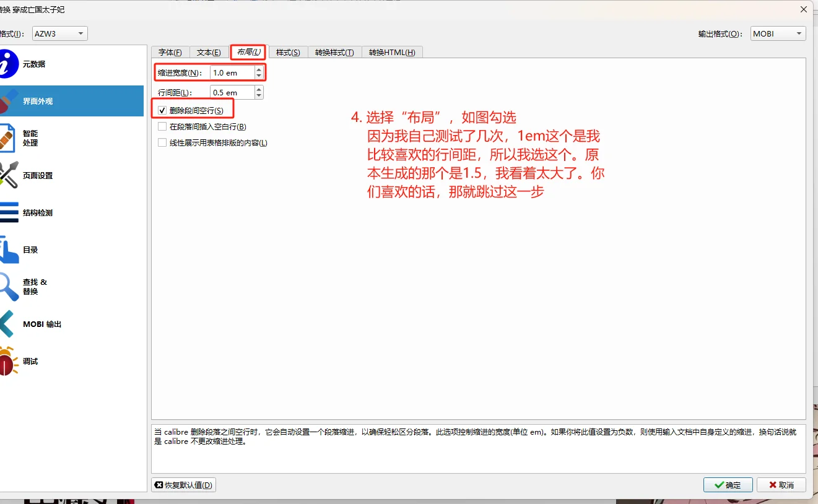This screenshot has height=504, width=818.
Task: Select the 页面设置 sidebar label
Action: point(38,175)
